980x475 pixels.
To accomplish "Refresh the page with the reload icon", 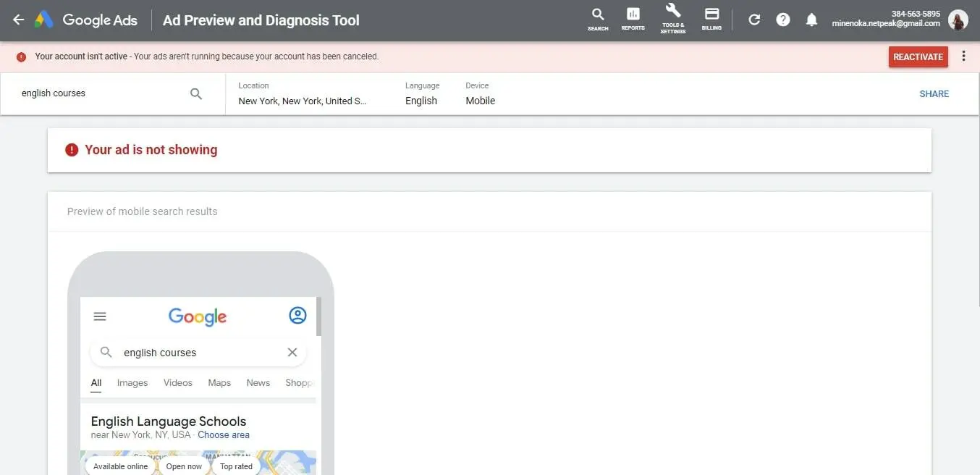I will point(754,20).
